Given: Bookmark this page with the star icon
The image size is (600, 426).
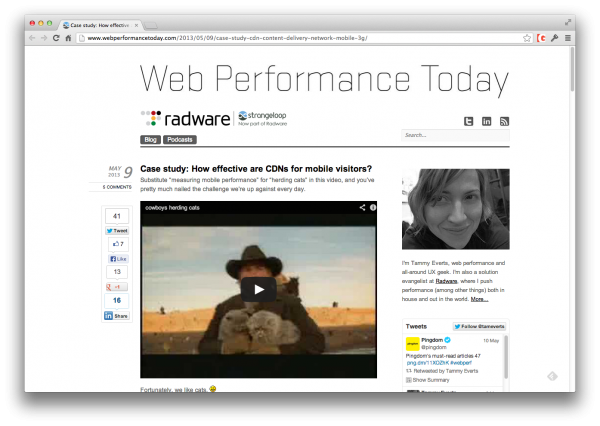Looking at the screenshot, I should (x=527, y=38).
